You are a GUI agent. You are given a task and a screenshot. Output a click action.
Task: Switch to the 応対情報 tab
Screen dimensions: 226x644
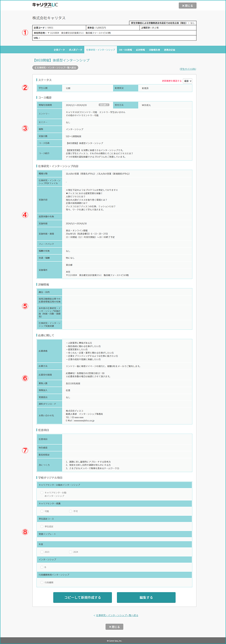141,50
